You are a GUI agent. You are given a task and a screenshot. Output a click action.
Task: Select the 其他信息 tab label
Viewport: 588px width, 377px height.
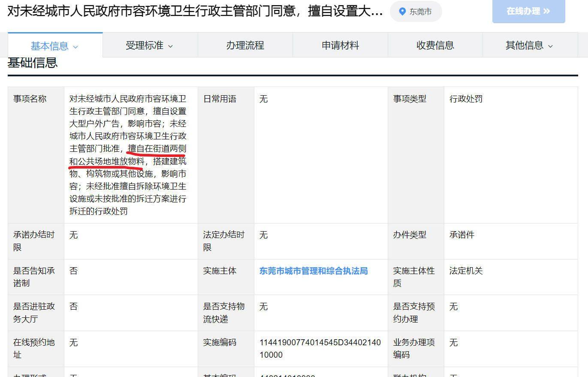pyautogui.click(x=524, y=45)
